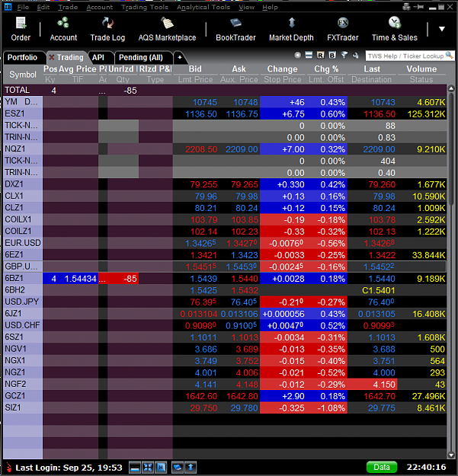This screenshot has height=476, width=458.
Task: Toggle the R rapid-order icon
Action: (320, 56)
